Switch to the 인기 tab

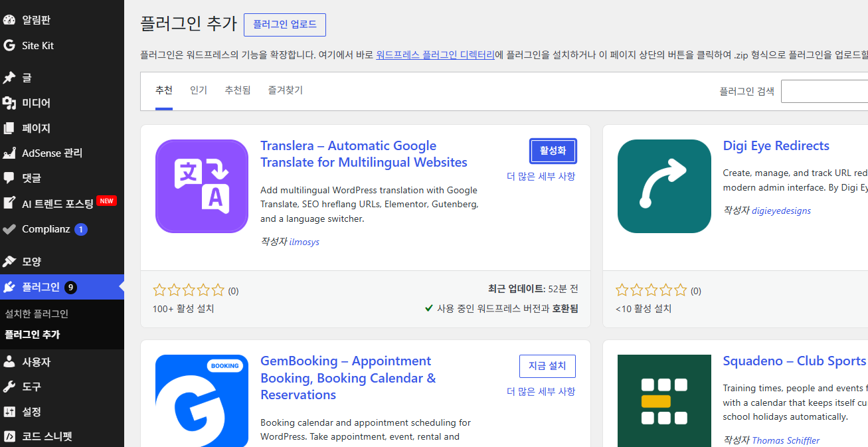pyautogui.click(x=199, y=90)
